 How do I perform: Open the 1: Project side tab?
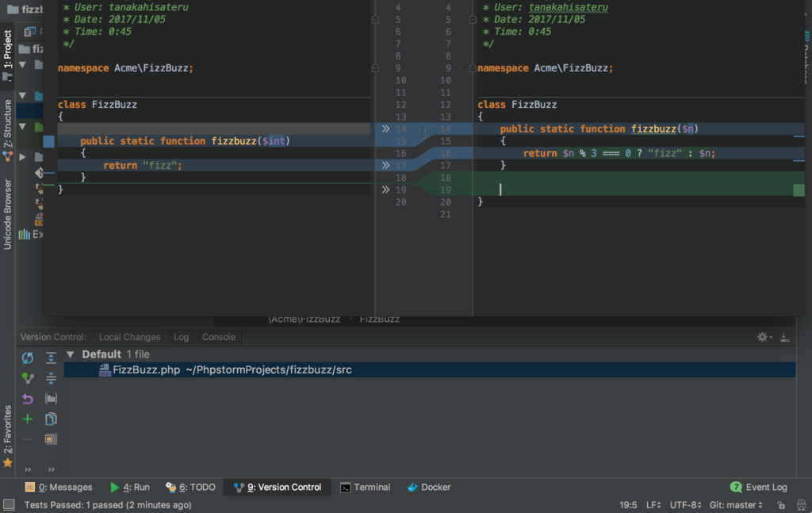(x=8, y=55)
